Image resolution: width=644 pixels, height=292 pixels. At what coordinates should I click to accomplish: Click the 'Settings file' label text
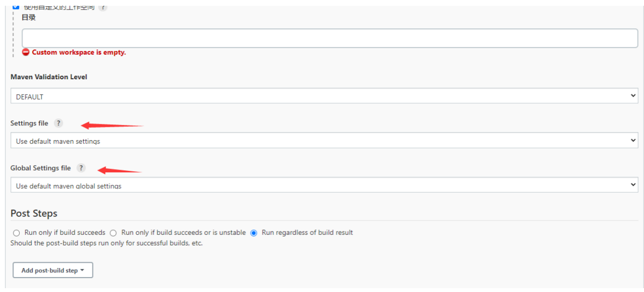click(x=29, y=123)
